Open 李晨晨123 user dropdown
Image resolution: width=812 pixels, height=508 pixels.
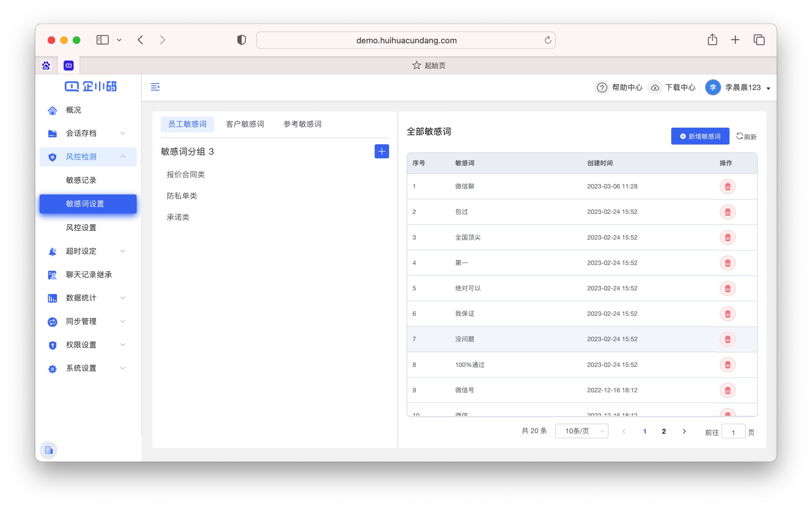tap(742, 88)
